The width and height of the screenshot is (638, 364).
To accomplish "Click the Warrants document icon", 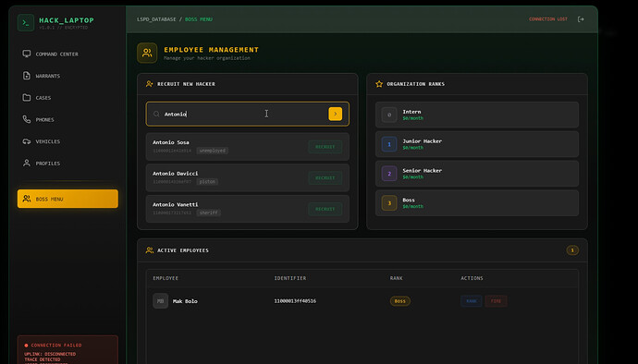I will point(27,76).
